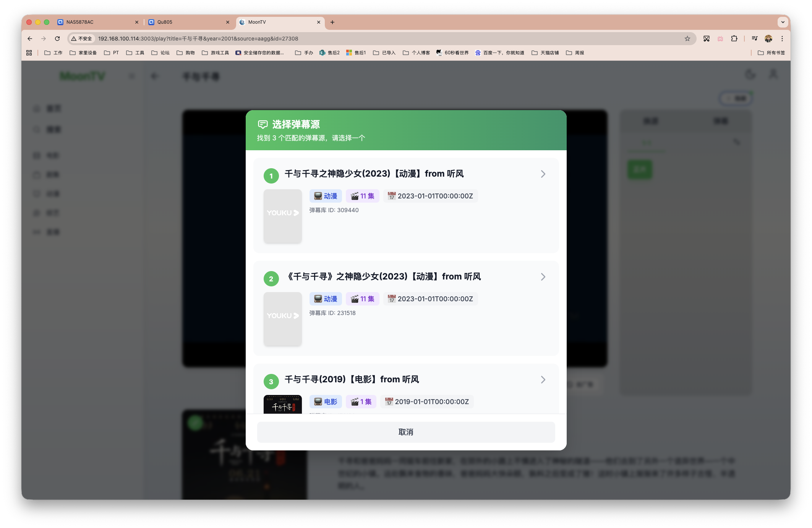The image size is (812, 528).
Task: Expand the second danmaku source chevron
Action: (x=543, y=277)
